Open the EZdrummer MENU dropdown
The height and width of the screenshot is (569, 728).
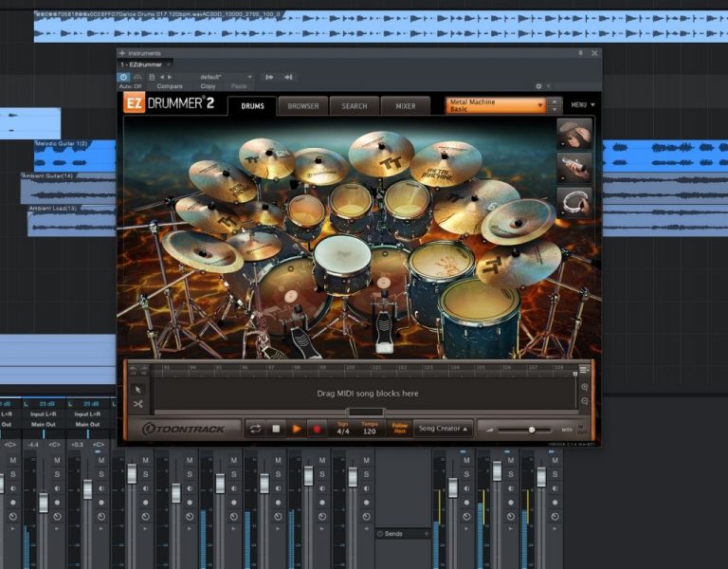pos(583,105)
